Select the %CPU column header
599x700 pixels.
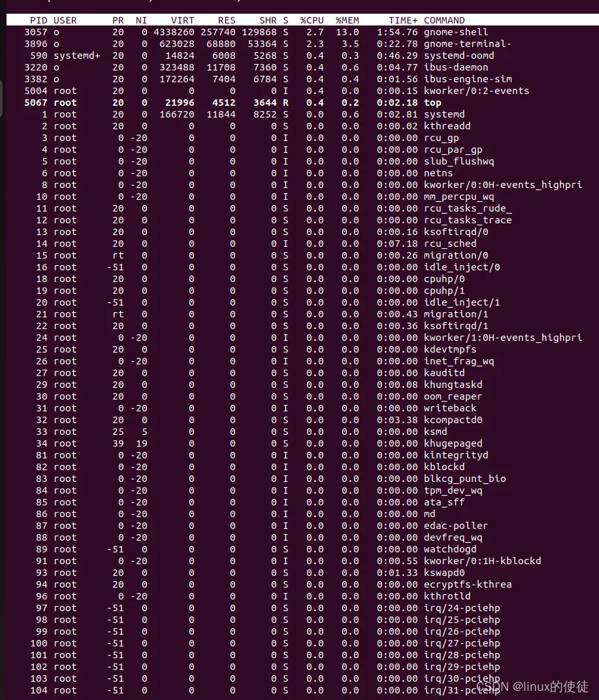pos(312,20)
